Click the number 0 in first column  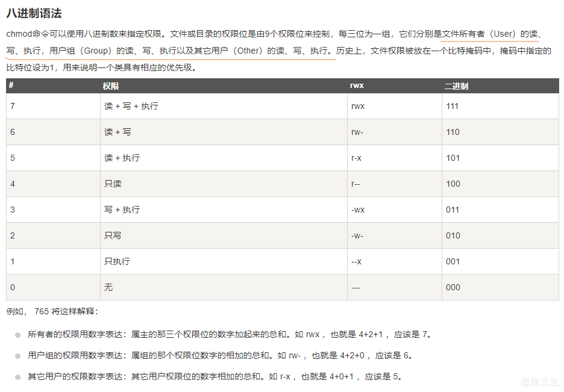pyautogui.click(x=13, y=287)
